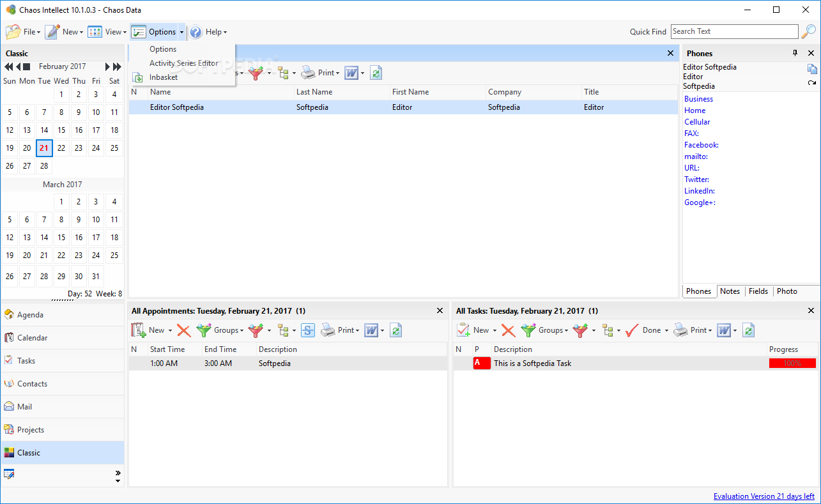Mark task Done with the red checkmark
Viewport: 821px width, 504px height.
tap(633, 330)
